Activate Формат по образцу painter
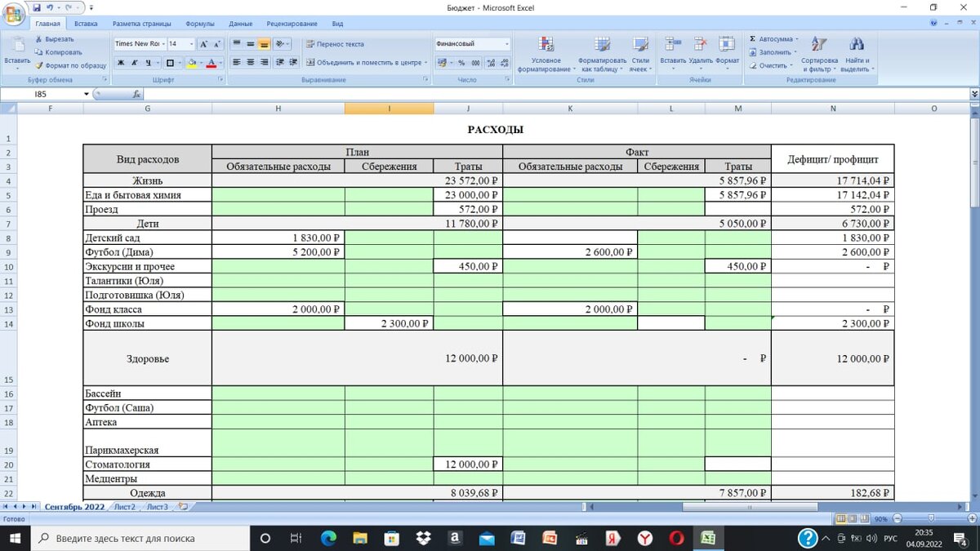 pos(70,65)
